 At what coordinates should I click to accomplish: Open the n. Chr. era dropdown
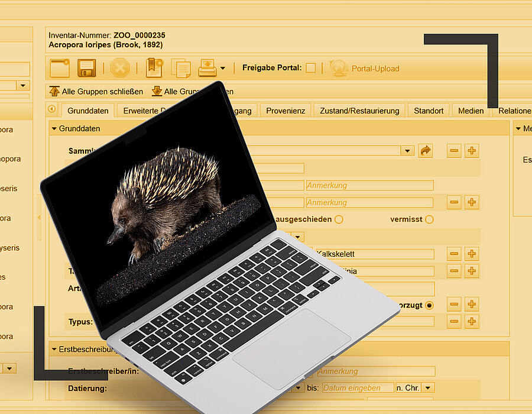(x=428, y=388)
